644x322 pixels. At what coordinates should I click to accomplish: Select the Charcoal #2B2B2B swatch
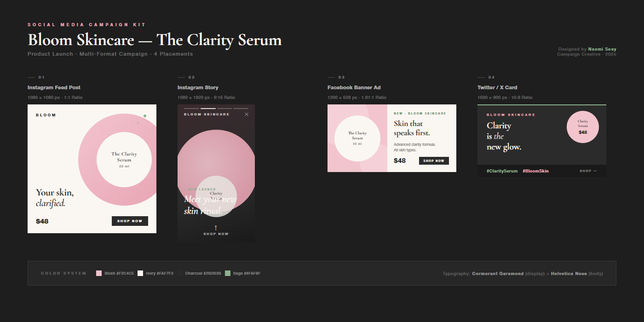click(x=180, y=273)
